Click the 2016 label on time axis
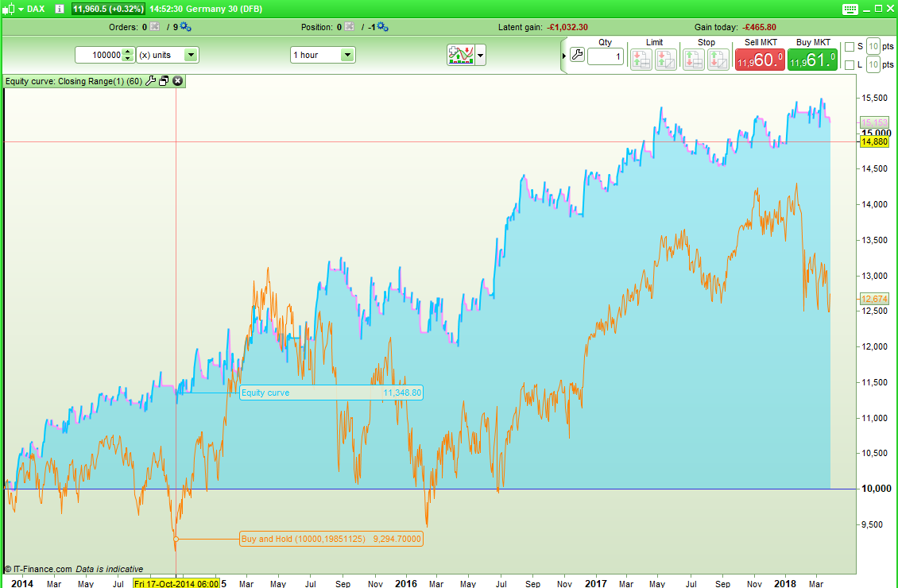Screen dimensions: 898x588 click(406, 583)
